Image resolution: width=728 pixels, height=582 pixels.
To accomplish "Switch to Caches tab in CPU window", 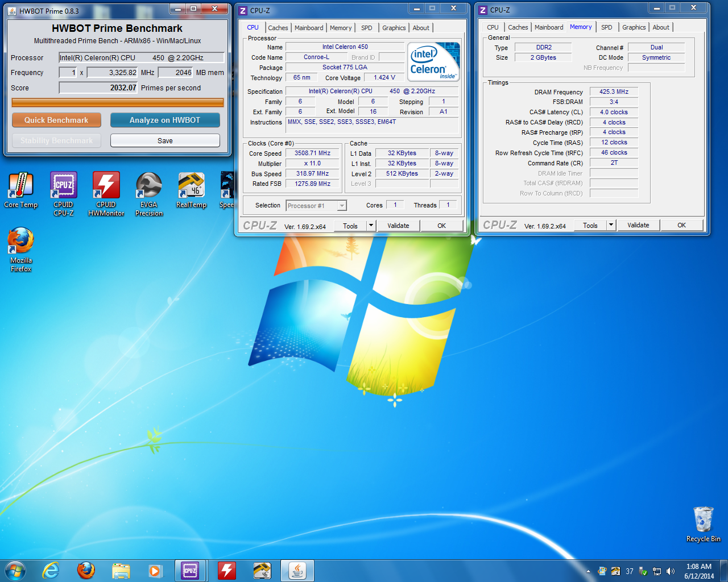I will point(278,28).
